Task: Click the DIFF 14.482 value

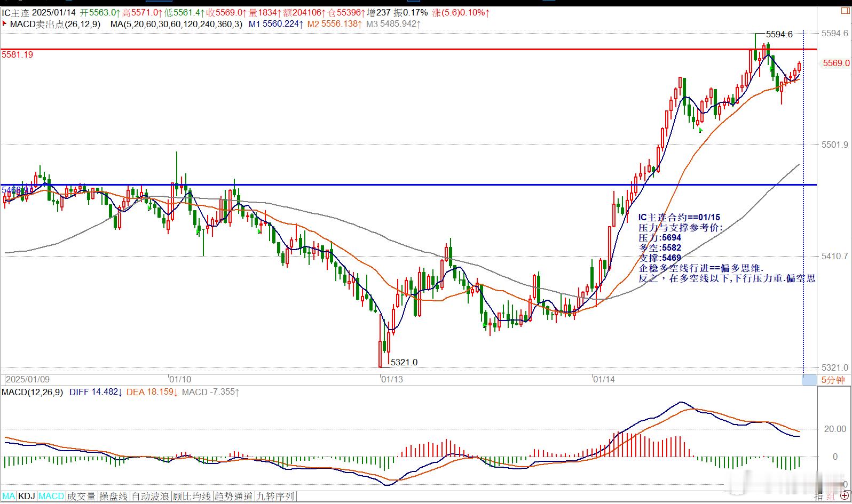Action: click(x=96, y=392)
